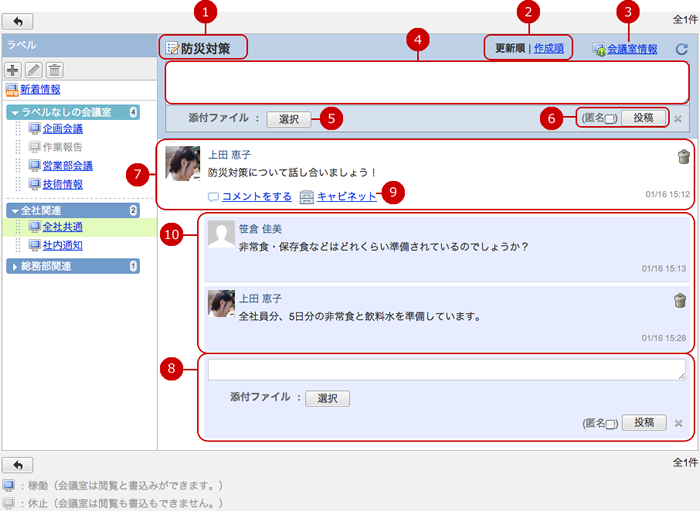Delete the comment dated 01/16 15:28
700x511 pixels.
coord(680,300)
